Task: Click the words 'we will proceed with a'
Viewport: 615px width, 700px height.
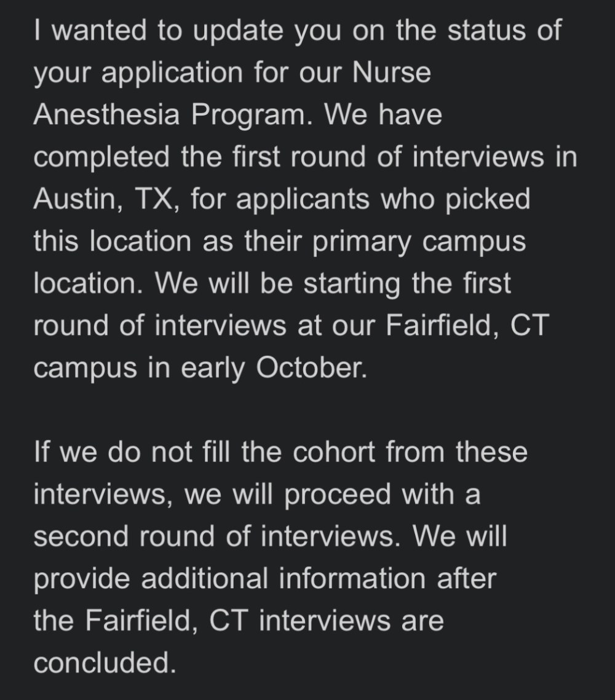Action: [332, 495]
